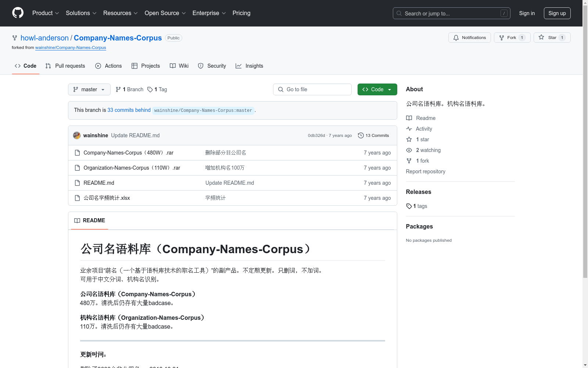
Task: View the 1 Branch list
Action: (129, 89)
